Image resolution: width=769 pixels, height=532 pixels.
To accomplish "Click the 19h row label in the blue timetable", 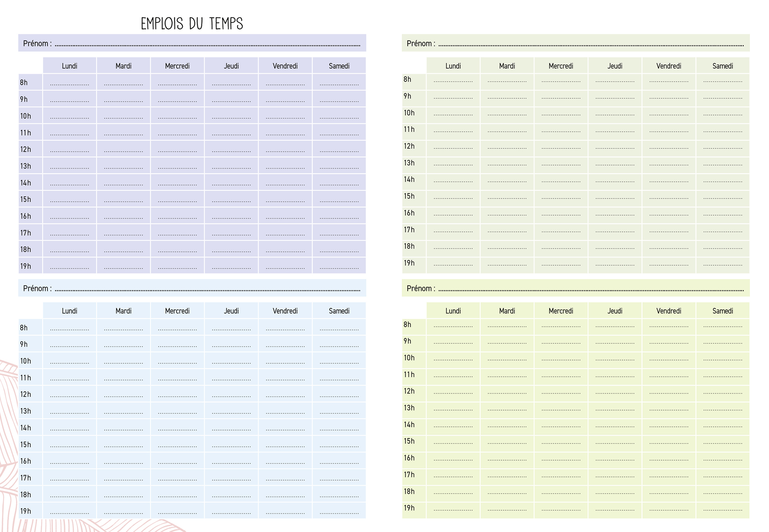I will [x=25, y=511].
